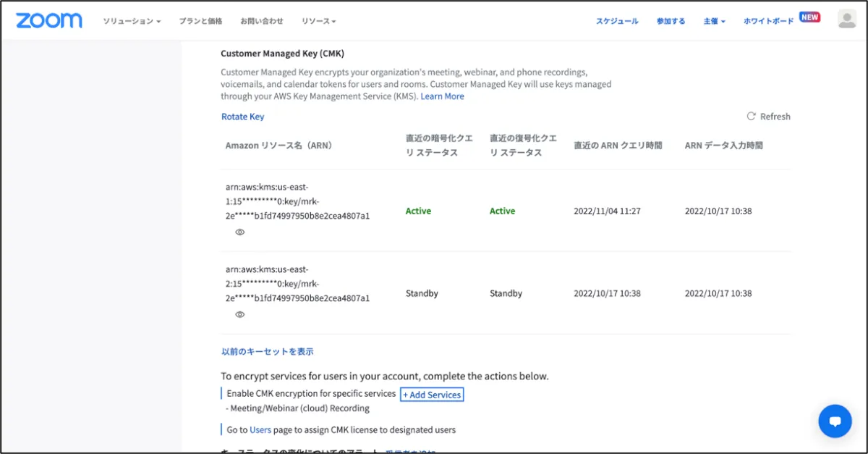
Task: Expand the 主催 dropdown menu
Action: (x=714, y=21)
